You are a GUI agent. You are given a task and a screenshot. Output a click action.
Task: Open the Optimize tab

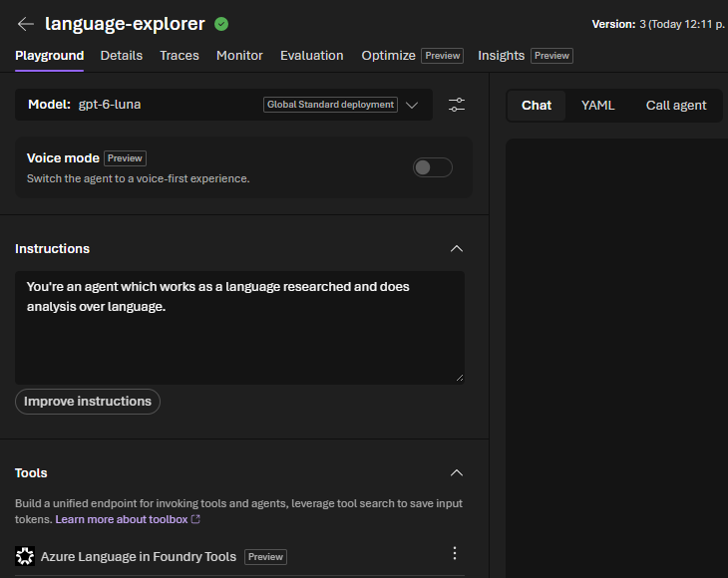388,56
